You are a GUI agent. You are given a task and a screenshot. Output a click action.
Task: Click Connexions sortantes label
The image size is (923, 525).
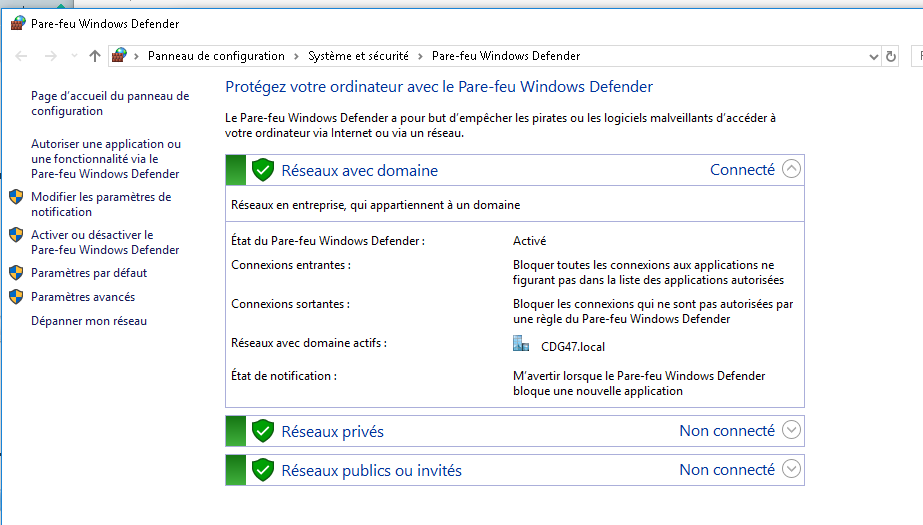(290, 304)
